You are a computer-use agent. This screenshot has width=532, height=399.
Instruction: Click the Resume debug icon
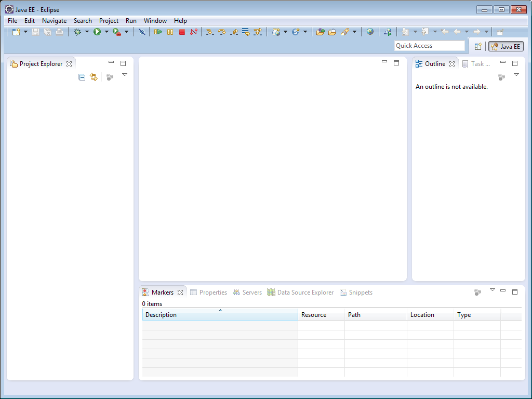(158, 32)
